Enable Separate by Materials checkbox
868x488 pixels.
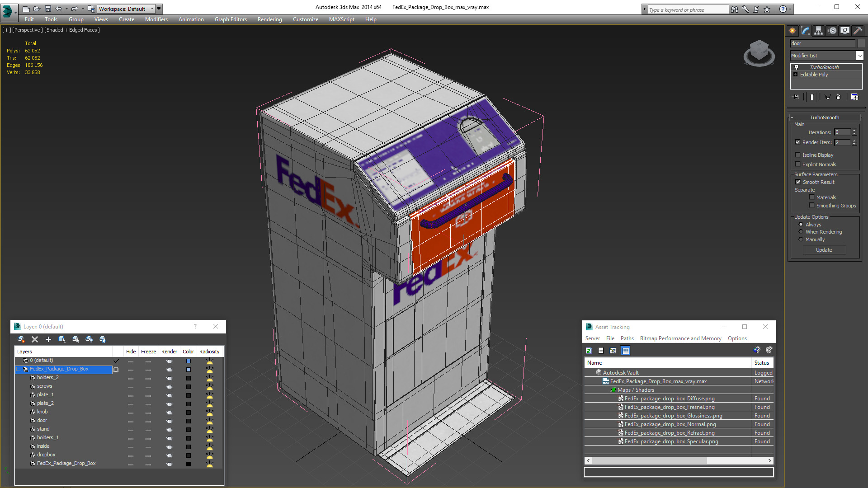(x=811, y=197)
